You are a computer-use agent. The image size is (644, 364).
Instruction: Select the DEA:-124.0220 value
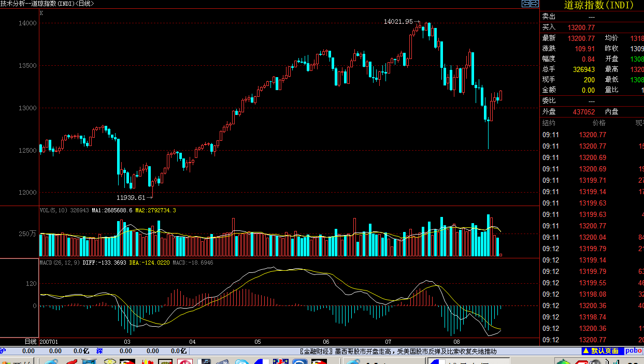pyautogui.click(x=149, y=263)
